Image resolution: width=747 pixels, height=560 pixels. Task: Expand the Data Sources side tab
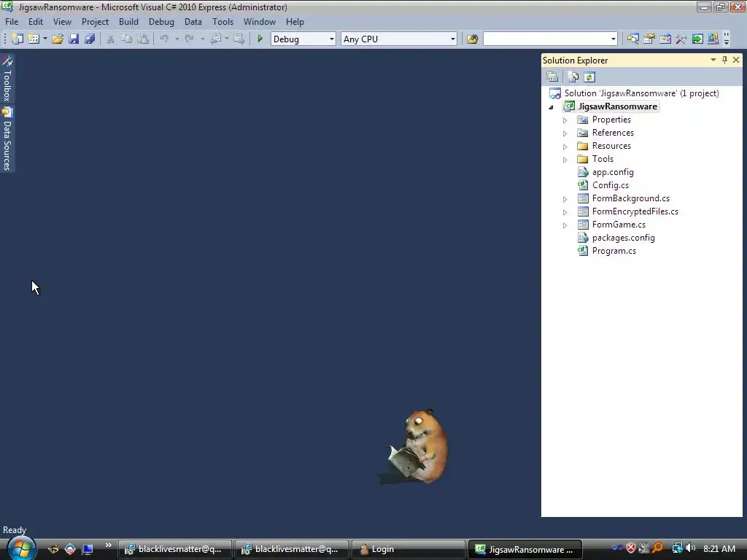[7, 139]
